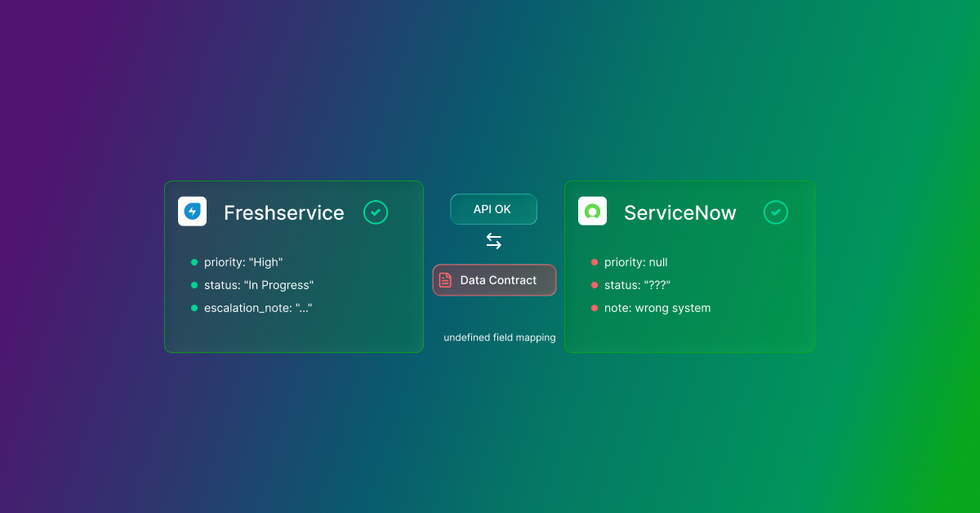The width and height of the screenshot is (980, 513).
Task: Expand the Data Contract details
Action: [494, 279]
